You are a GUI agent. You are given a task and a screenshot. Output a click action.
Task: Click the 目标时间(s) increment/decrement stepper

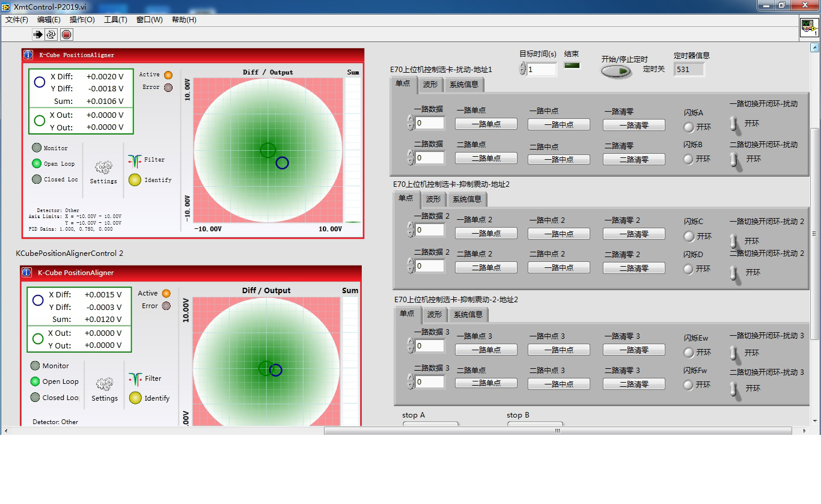(522, 68)
